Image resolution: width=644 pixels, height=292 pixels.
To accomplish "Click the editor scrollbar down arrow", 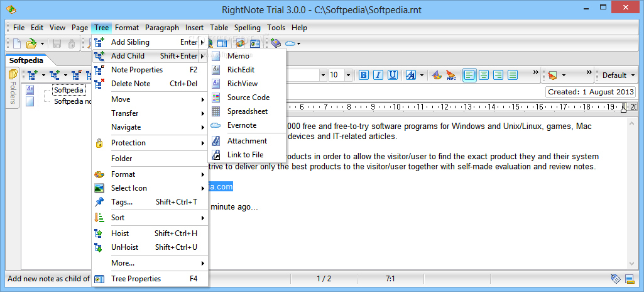I will [631, 263].
